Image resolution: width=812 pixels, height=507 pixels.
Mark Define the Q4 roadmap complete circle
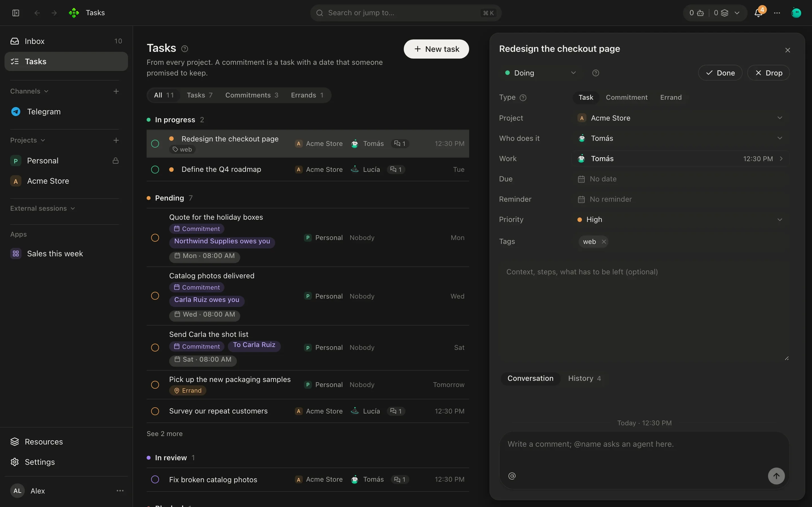pos(155,170)
